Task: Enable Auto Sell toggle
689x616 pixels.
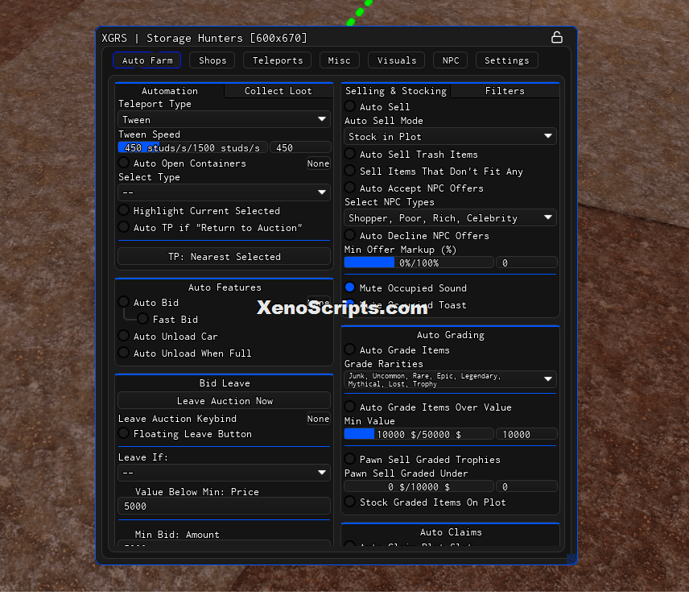Action: click(350, 106)
